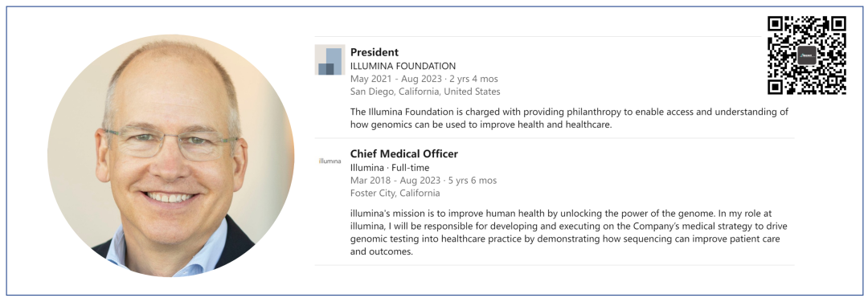Click the top-right QR code finder square
868x302 pixels.
point(838,24)
